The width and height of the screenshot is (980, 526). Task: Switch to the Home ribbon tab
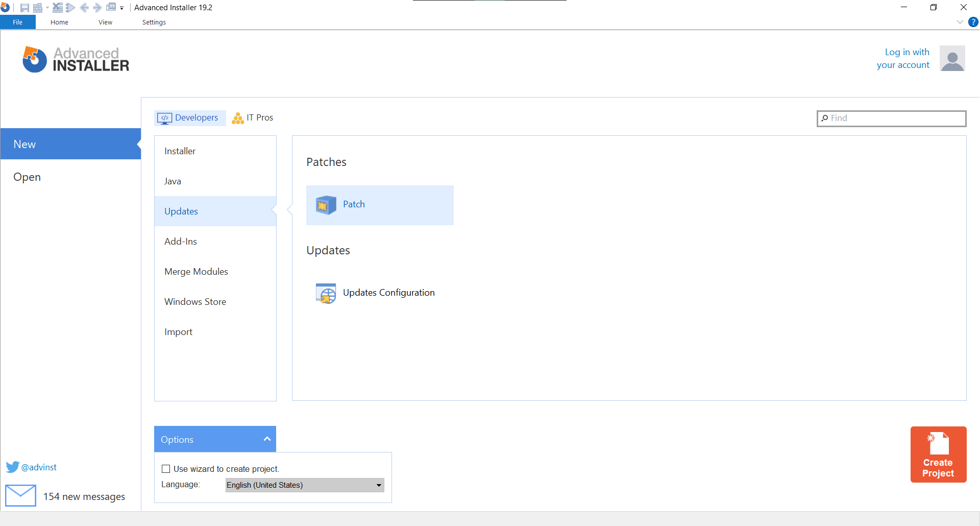click(59, 22)
